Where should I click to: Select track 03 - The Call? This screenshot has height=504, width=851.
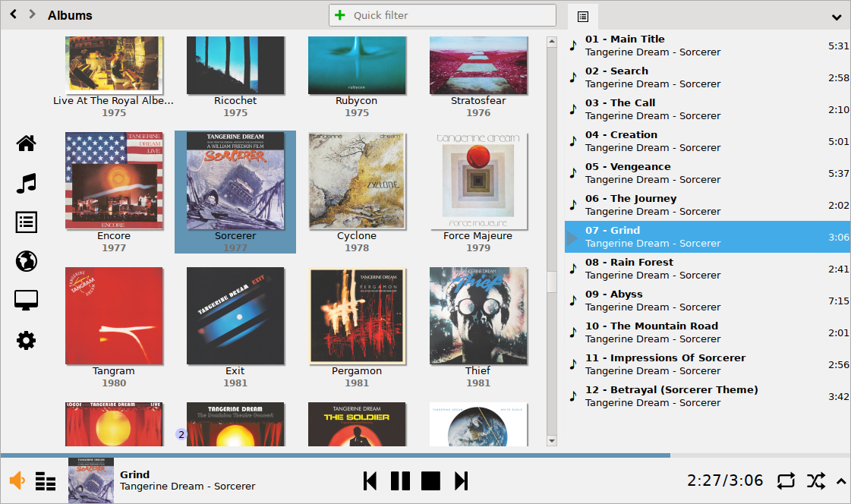pos(708,109)
